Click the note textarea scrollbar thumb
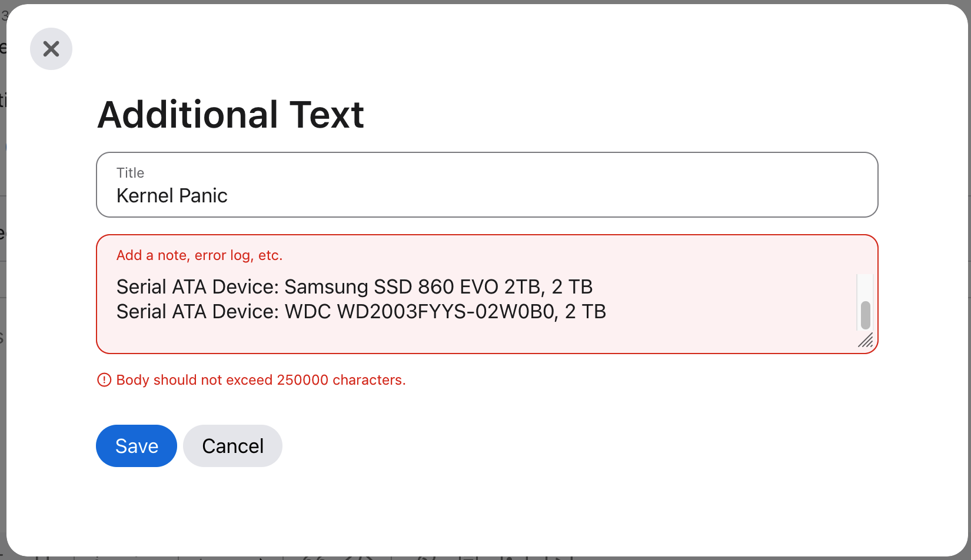The height and width of the screenshot is (560, 971). pos(865,315)
